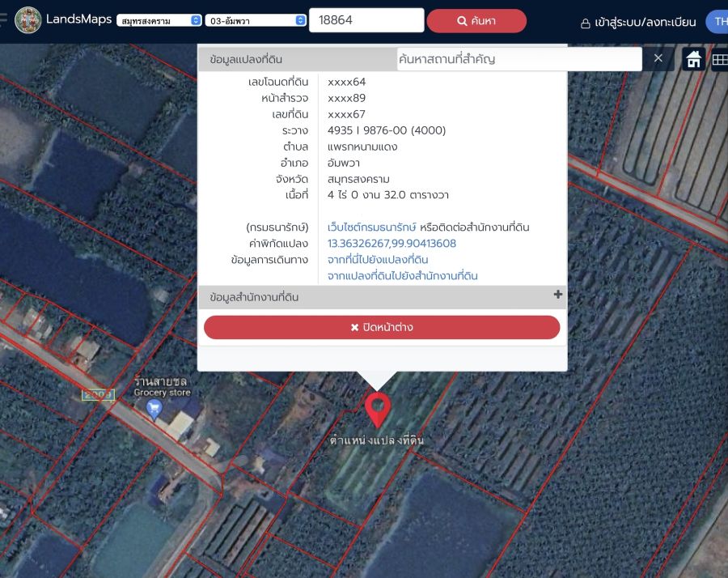Viewport: 728px width, 578px height.
Task: Open เข้าสู่ระบบ/ลงทะเบียน login menu item
Action: tap(638, 22)
